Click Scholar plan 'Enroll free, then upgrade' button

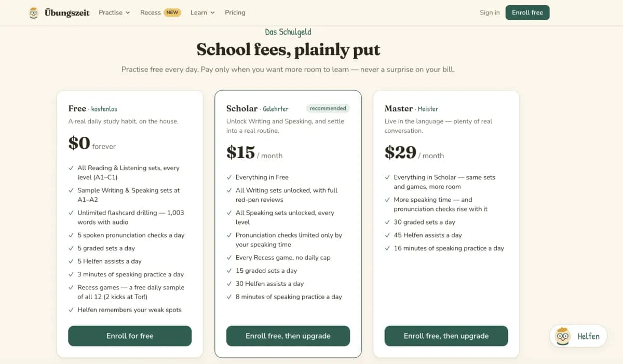coord(288,336)
